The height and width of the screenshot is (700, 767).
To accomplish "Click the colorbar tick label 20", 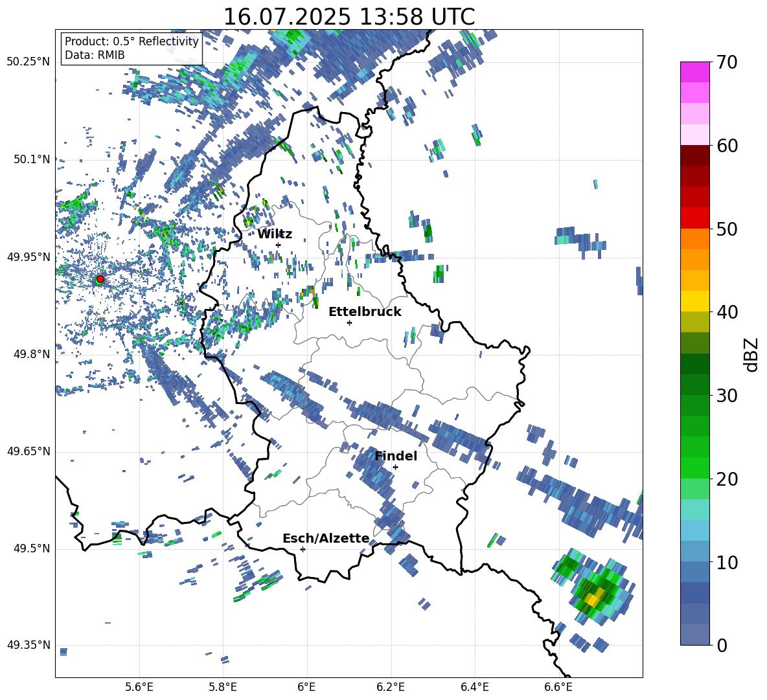I will [x=726, y=479].
